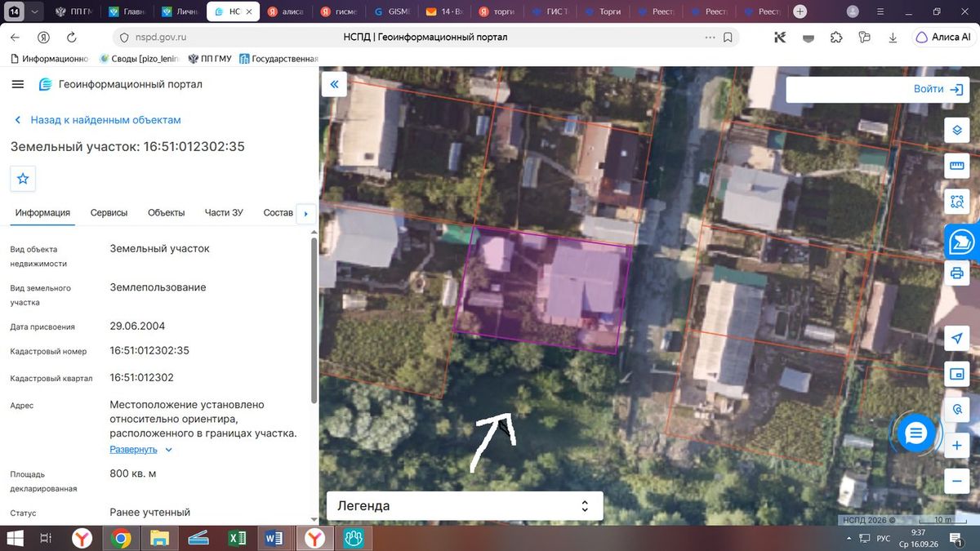Add the parcel to favorites with star
Viewport: 980px width, 551px height.
[x=23, y=178]
